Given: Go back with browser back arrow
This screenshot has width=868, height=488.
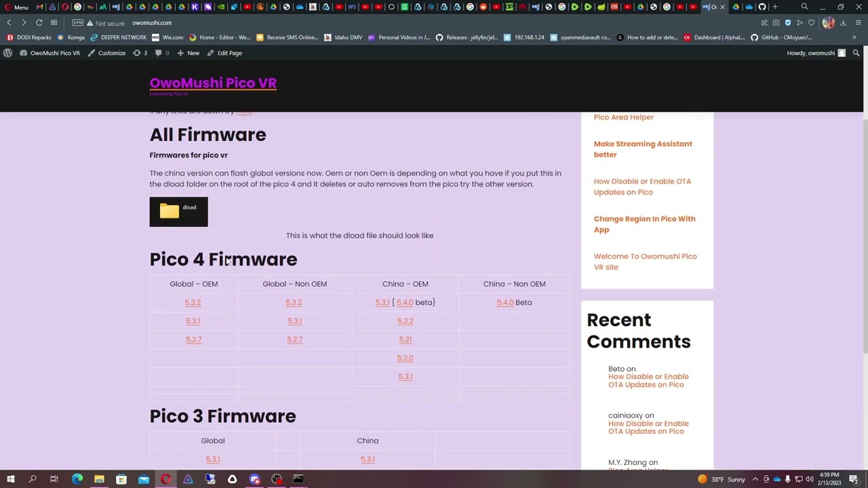Looking at the screenshot, I should click(x=9, y=22).
